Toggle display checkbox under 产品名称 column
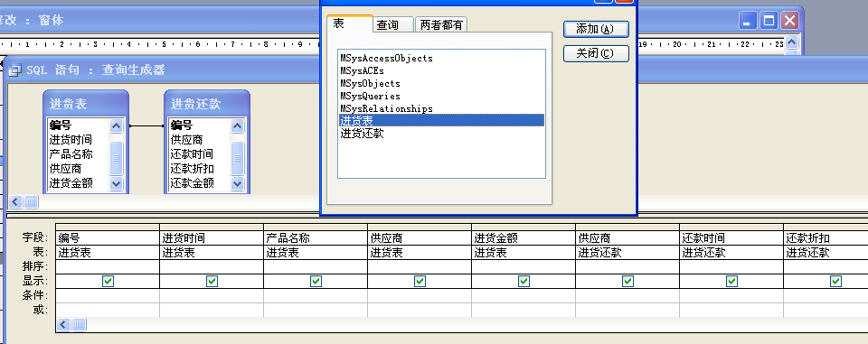Screen dimensions: 868x344 316,282
